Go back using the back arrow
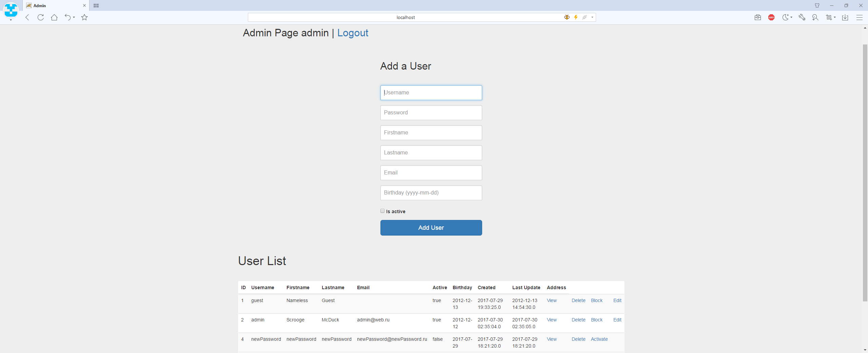The width and height of the screenshot is (868, 353). click(x=27, y=17)
